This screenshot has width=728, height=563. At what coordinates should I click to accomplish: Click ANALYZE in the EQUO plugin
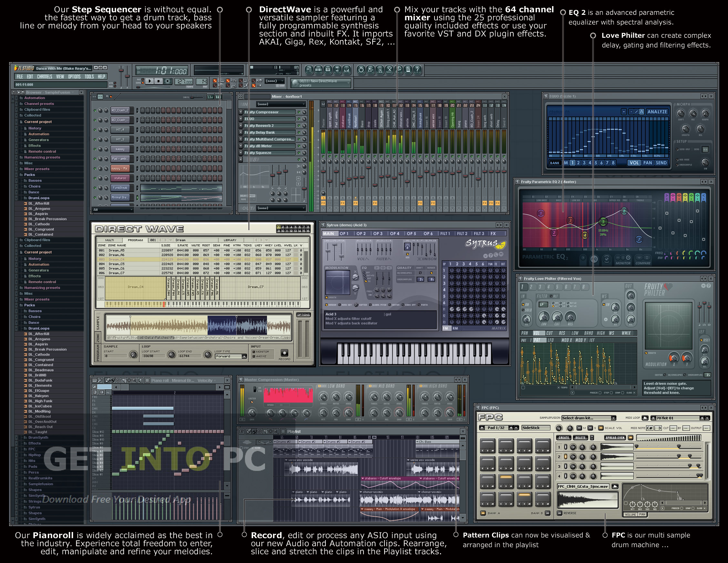point(657,112)
